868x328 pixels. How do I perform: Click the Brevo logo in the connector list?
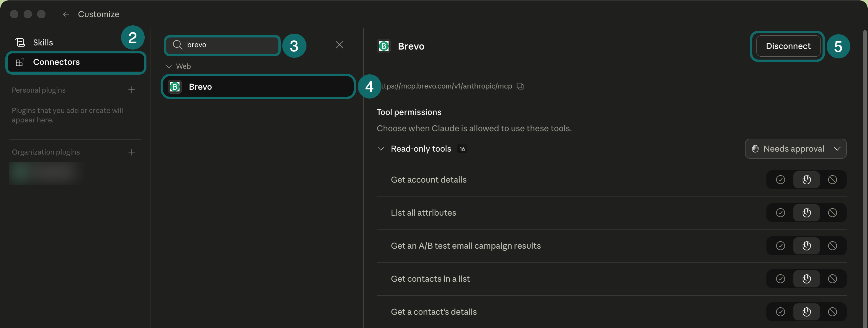point(175,87)
